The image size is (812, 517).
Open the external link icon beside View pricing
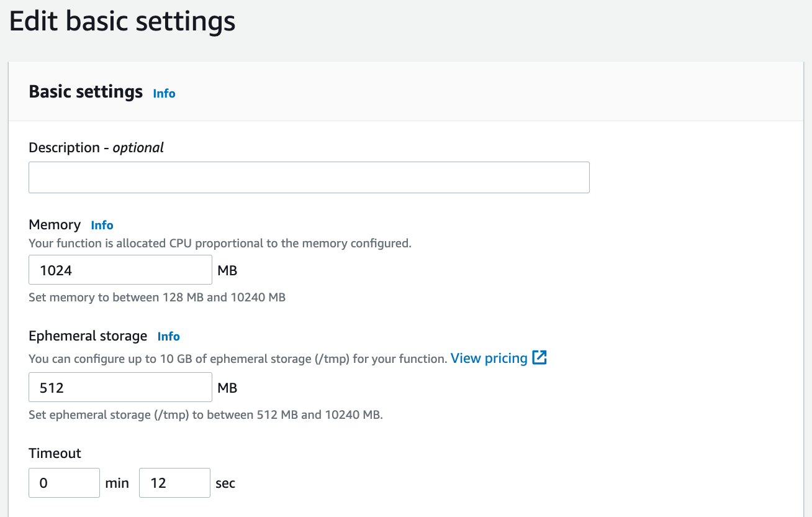click(x=539, y=358)
